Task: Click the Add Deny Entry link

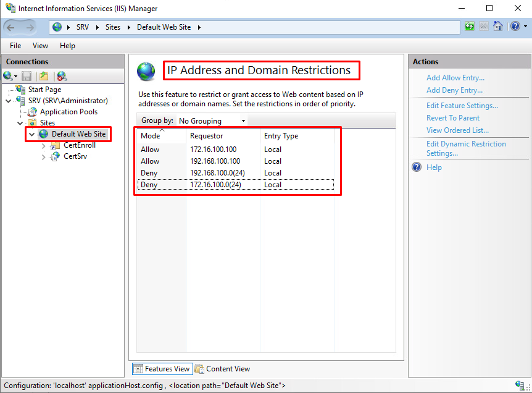Action: pyautogui.click(x=454, y=90)
